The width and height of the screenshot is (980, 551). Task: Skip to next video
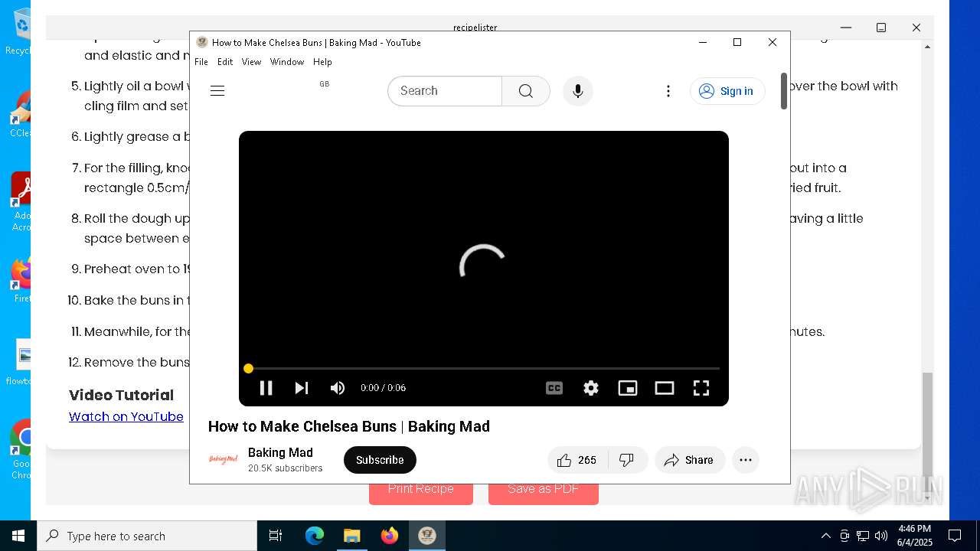coord(302,388)
